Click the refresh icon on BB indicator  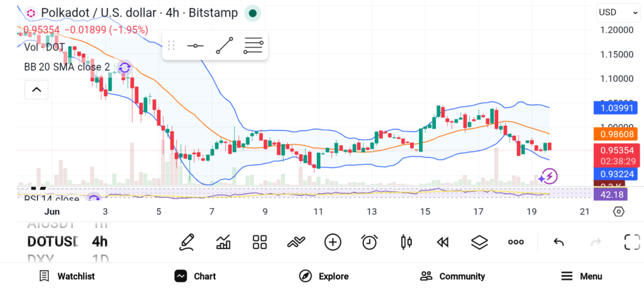tap(125, 67)
